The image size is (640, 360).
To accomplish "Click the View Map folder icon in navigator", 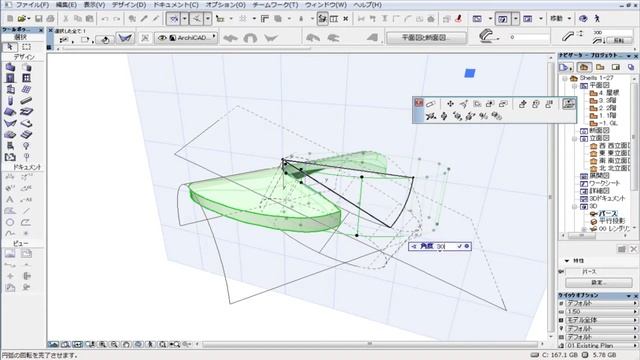I will coord(600,67).
